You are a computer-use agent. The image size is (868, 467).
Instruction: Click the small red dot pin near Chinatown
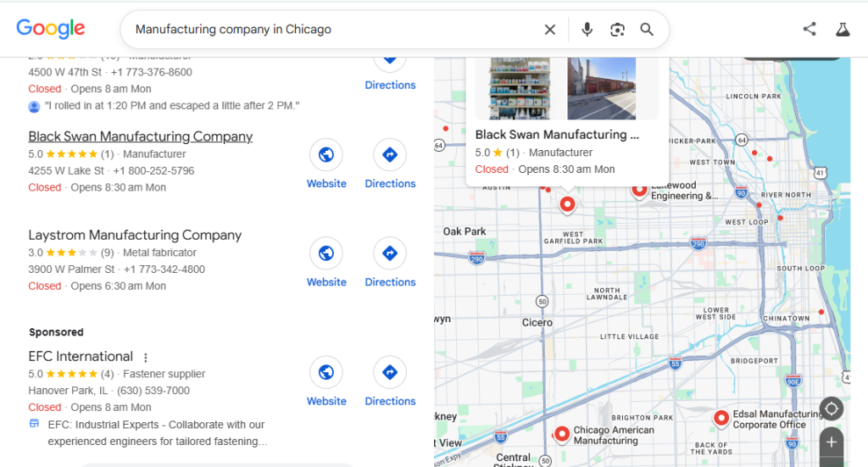point(821,312)
